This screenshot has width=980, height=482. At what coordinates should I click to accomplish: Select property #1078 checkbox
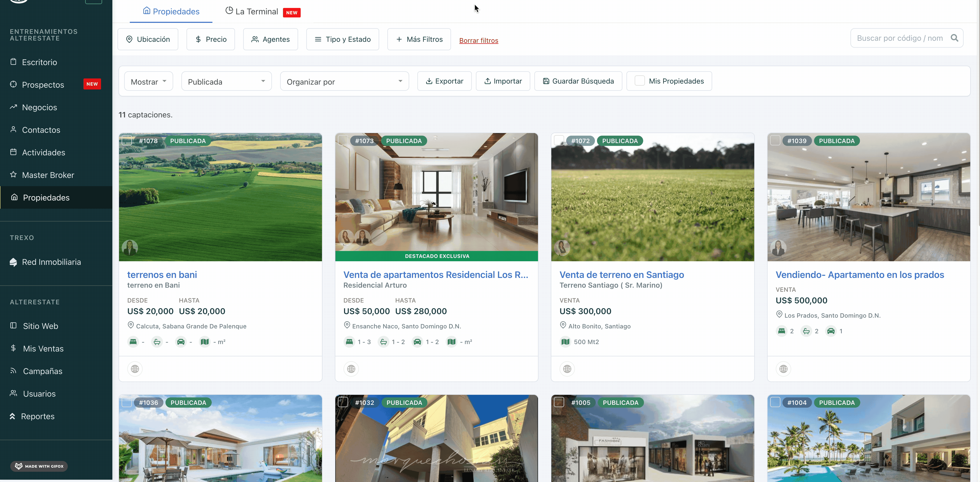tap(127, 141)
